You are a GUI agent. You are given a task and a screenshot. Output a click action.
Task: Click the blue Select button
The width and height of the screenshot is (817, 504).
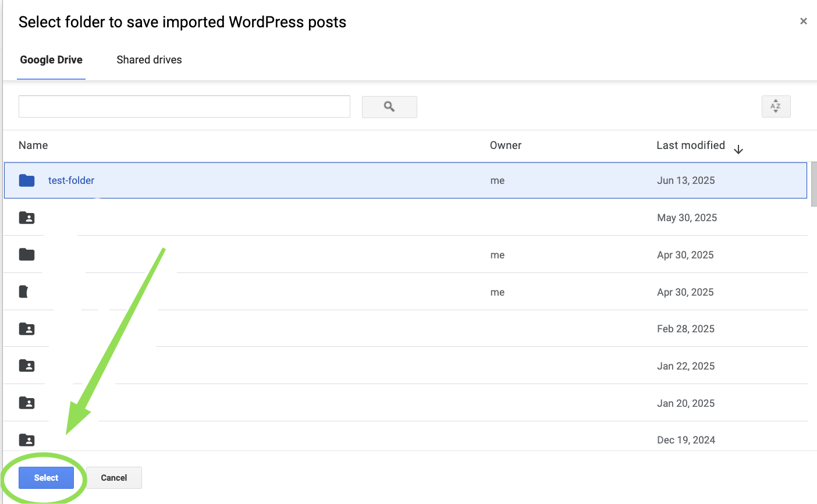[x=46, y=478]
